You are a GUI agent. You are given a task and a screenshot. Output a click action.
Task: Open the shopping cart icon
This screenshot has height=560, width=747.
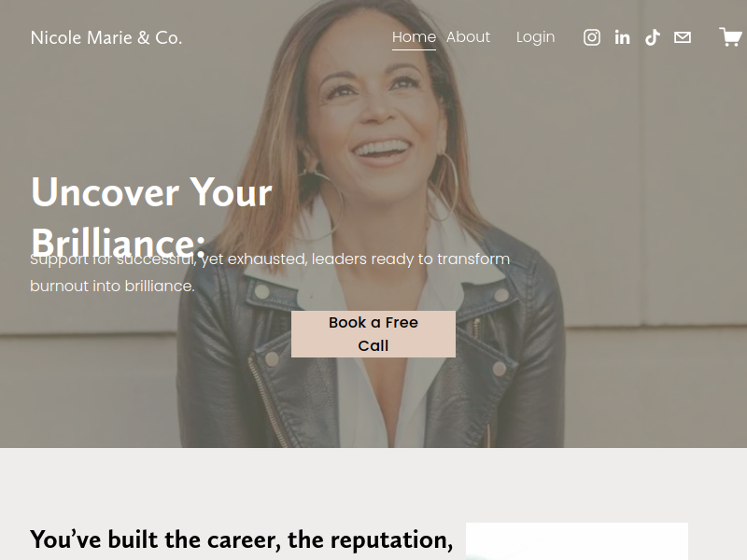click(731, 36)
